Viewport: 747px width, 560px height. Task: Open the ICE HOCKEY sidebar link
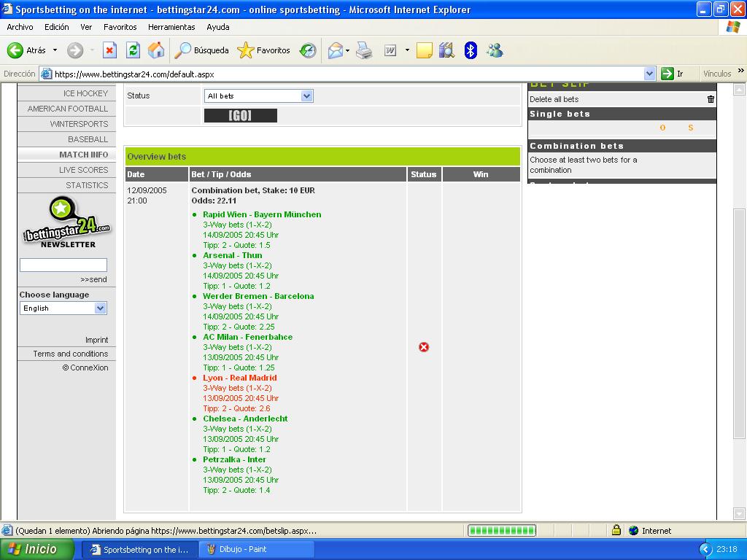click(x=86, y=93)
